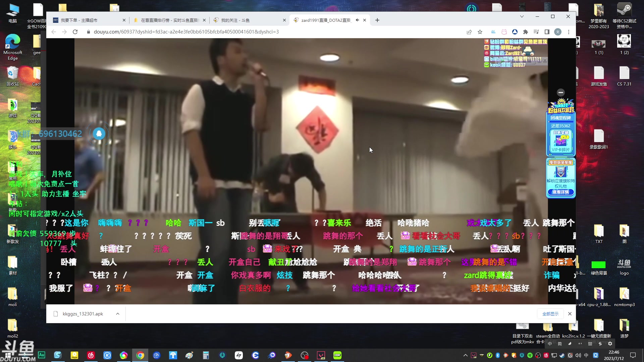This screenshot has width=644, height=362.
Task: Open a new Chrome tab
Action: pyautogui.click(x=377, y=20)
